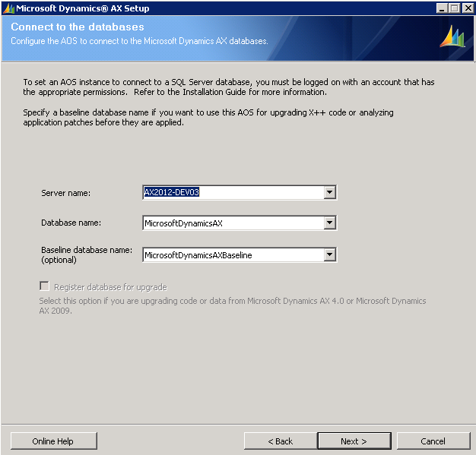Click the Dynamics logo in the banner

point(452,36)
